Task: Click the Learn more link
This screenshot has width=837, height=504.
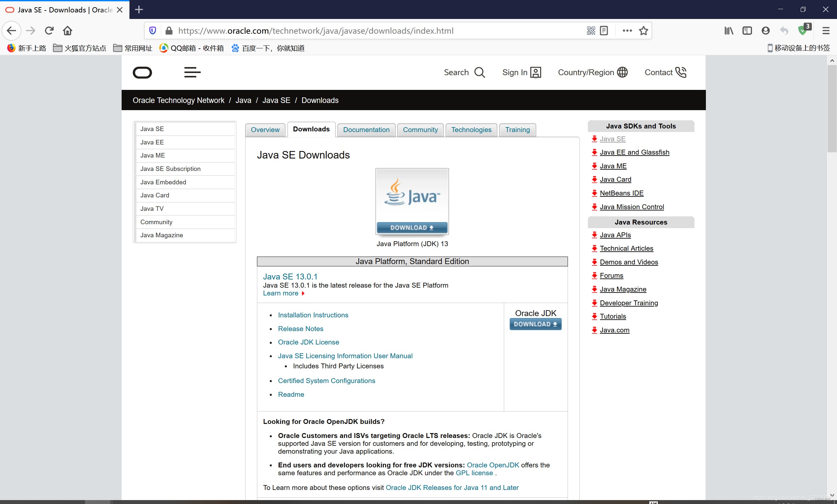Action: coord(281,293)
